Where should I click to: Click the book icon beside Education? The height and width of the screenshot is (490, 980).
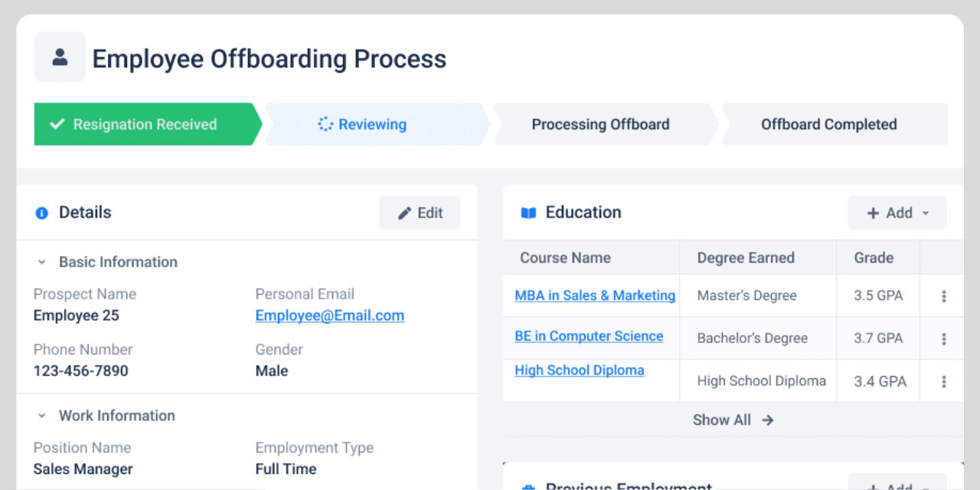(528, 213)
